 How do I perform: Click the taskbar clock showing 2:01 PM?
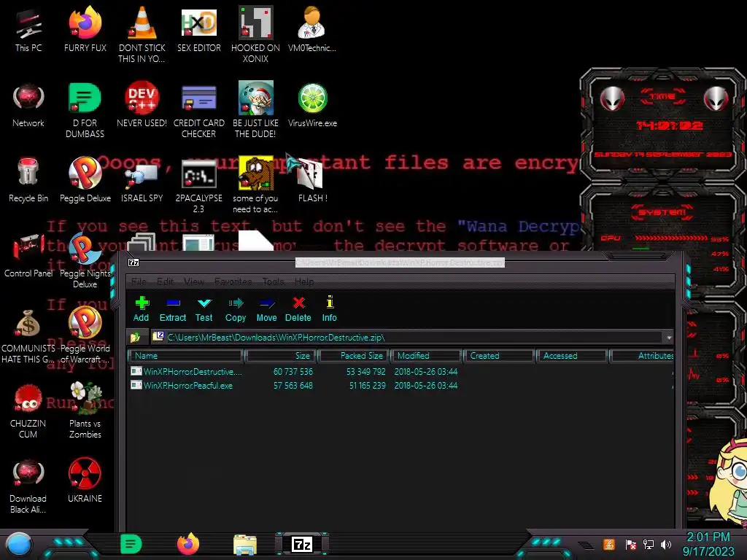[708, 544]
